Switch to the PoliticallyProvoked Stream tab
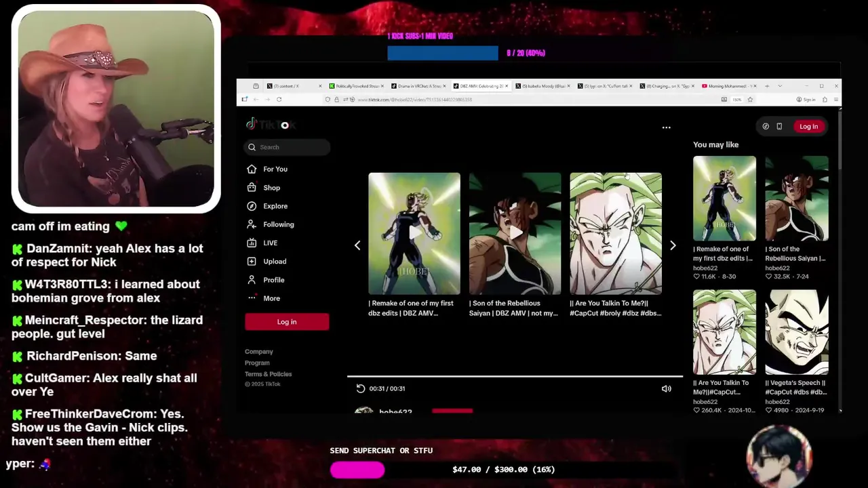The width and height of the screenshot is (868, 488). coord(355,86)
